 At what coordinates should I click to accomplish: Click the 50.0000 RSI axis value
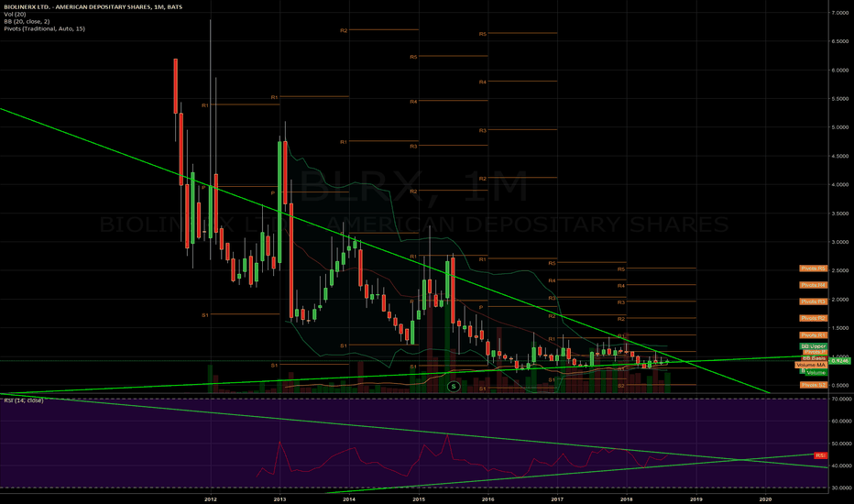[841, 444]
